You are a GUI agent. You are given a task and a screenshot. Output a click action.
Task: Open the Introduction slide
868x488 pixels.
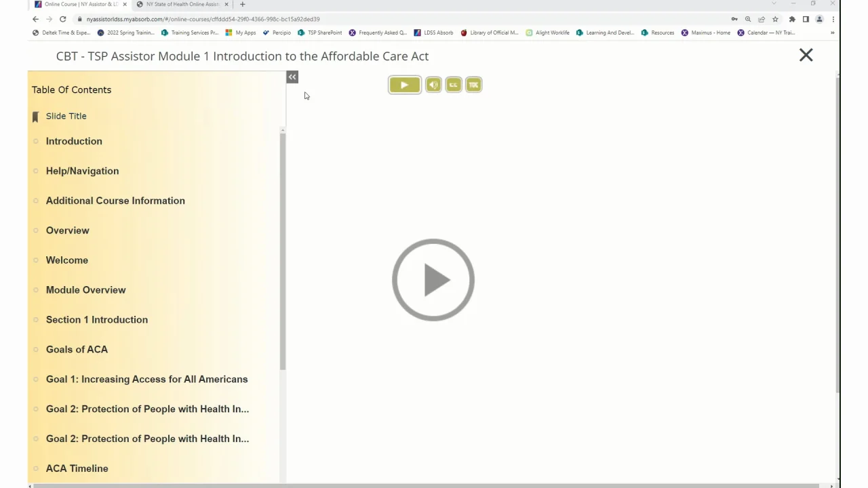(74, 141)
